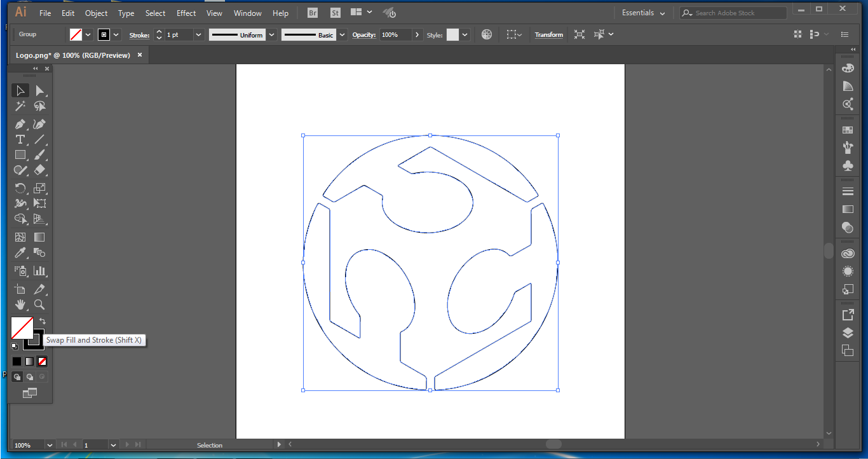Open the Object menu

coord(97,13)
